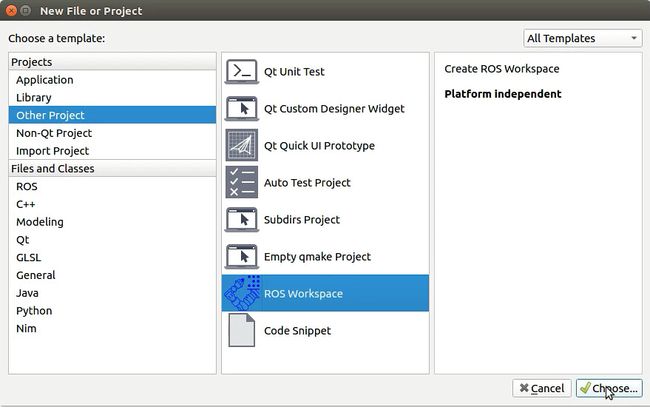Select the Modeling file category
This screenshot has height=407, width=650.
click(112, 222)
